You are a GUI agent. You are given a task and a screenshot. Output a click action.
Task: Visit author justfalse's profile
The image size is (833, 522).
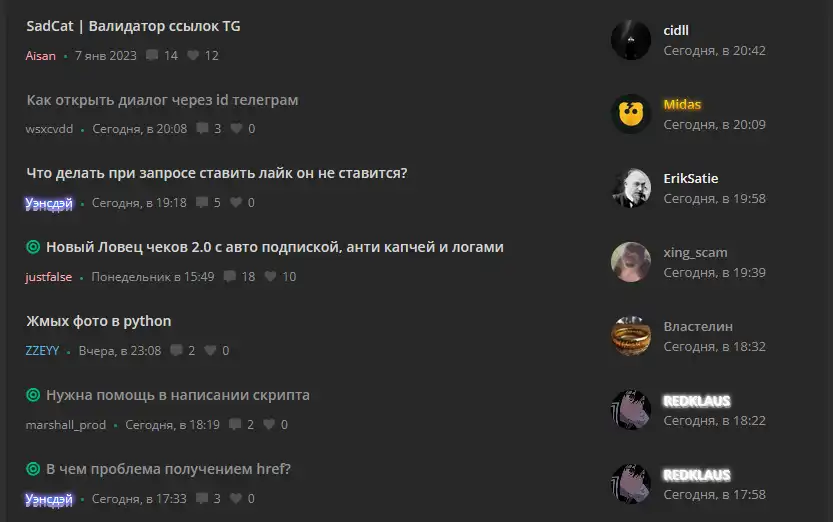tap(48, 277)
